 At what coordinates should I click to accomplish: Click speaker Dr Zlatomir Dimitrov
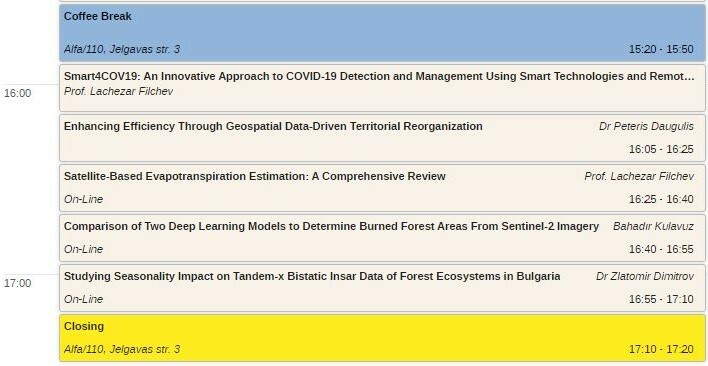(x=645, y=276)
